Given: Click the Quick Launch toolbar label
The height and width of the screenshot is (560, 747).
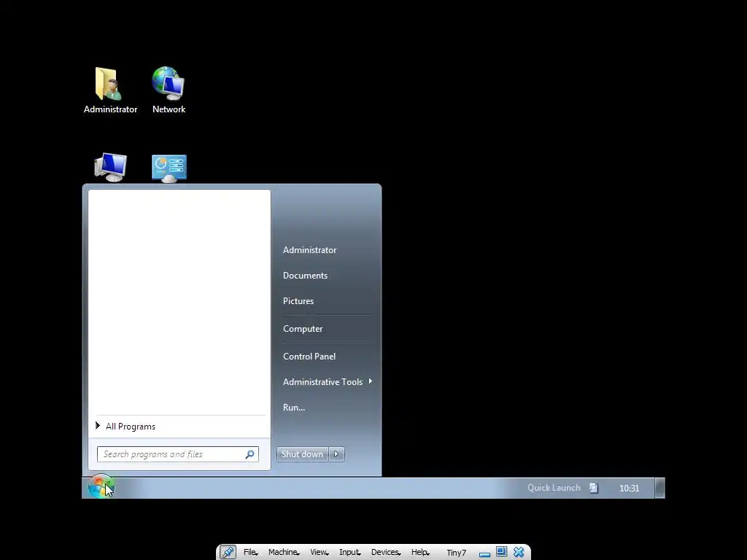Looking at the screenshot, I should [554, 488].
